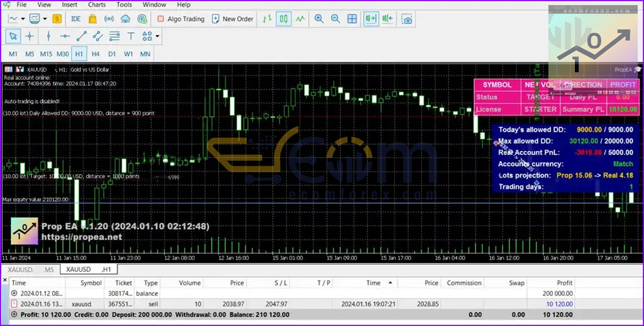The height and width of the screenshot is (326, 644).
Task: Open the Help menu
Action: 184,5
